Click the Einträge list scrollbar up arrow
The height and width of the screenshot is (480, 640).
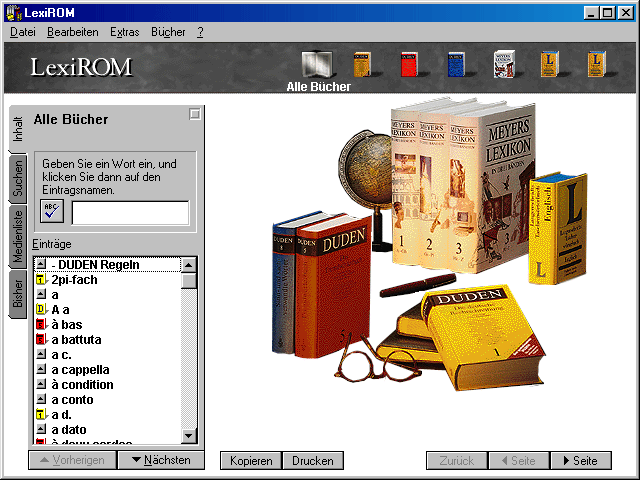[188, 265]
